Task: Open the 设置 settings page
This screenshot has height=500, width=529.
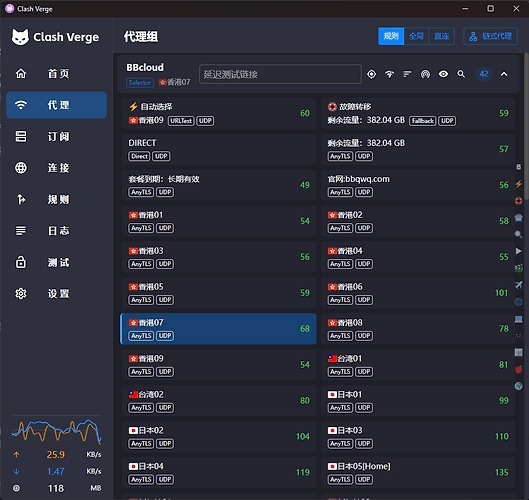Action: tap(56, 294)
